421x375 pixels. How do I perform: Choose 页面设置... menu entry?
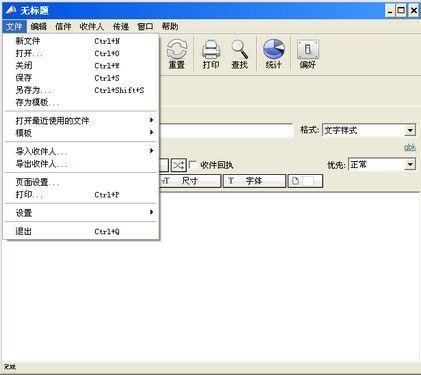[81, 182]
